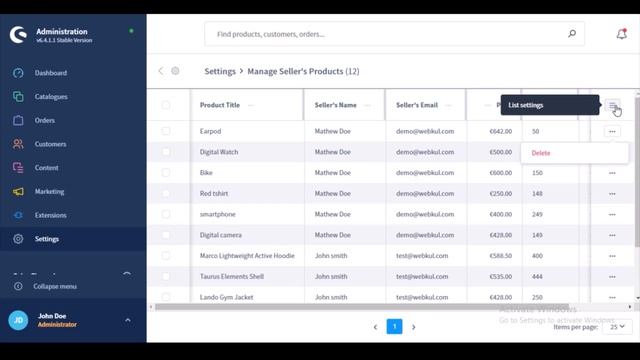
Task: Open the Dashboard icon in sidebar
Action: 18,73
